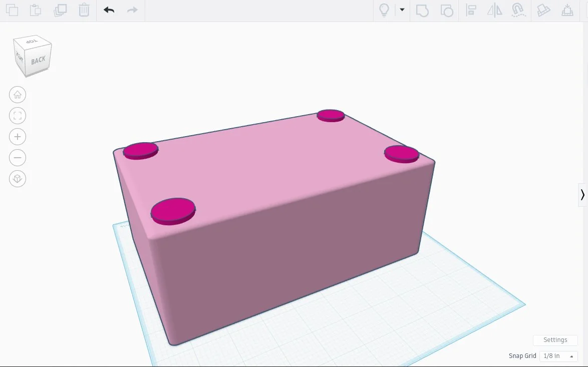
Task: Select the magenta disc nearest the front
Action: point(173,211)
